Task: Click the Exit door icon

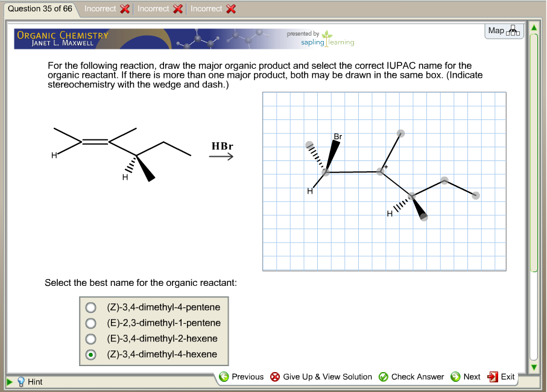Action: click(492, 377)
